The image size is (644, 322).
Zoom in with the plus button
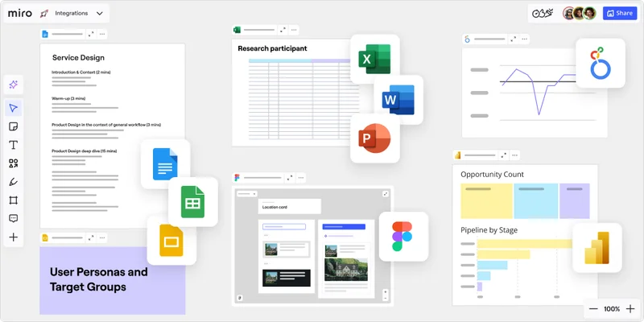pyautogui.click(x=630, y=309)
